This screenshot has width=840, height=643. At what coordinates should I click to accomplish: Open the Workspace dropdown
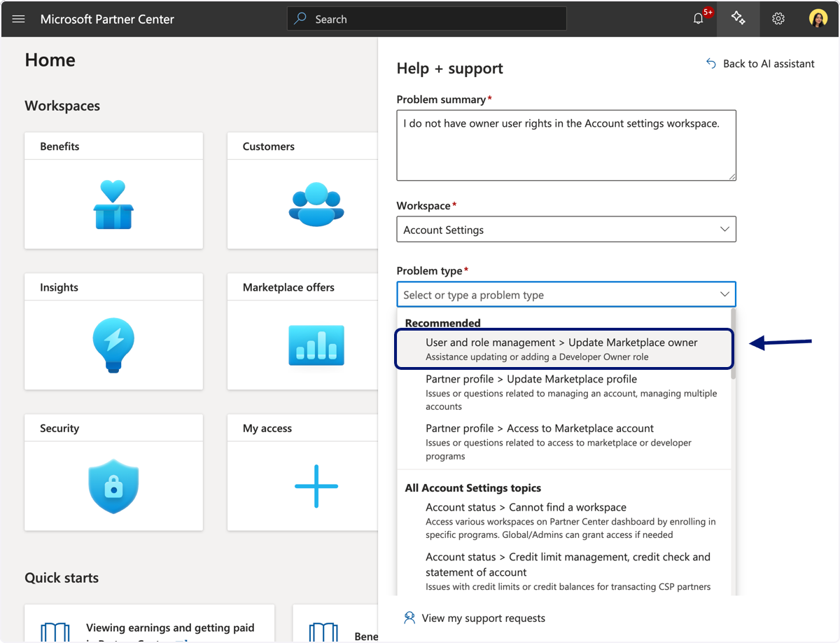[x=566, y=230]
